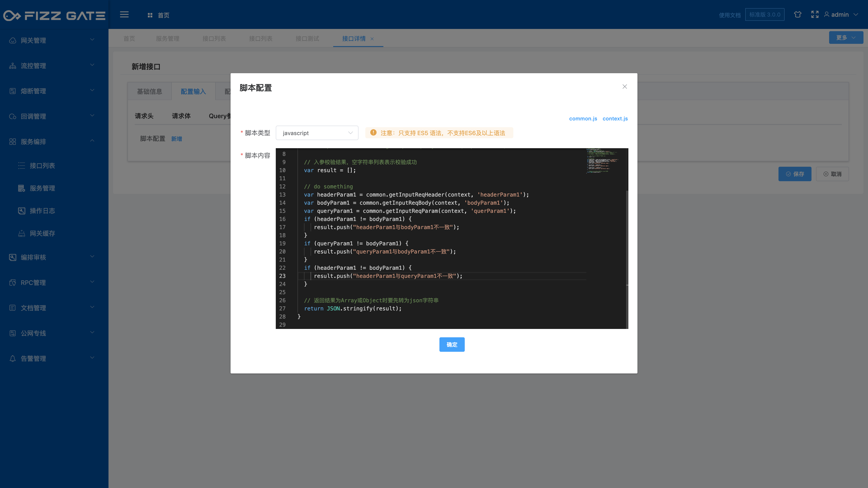Click 编排审核 icon in sidebar
The width and height of the screenshot is (868, 488).
[x=12, y=257]
